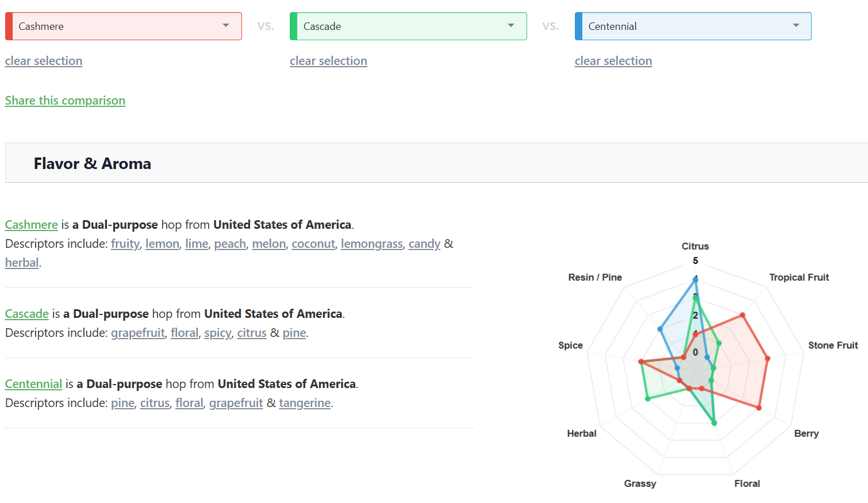The image size is (868, 503).
Task: Select the tangerine descriptor link
Action: coord(305,403)
